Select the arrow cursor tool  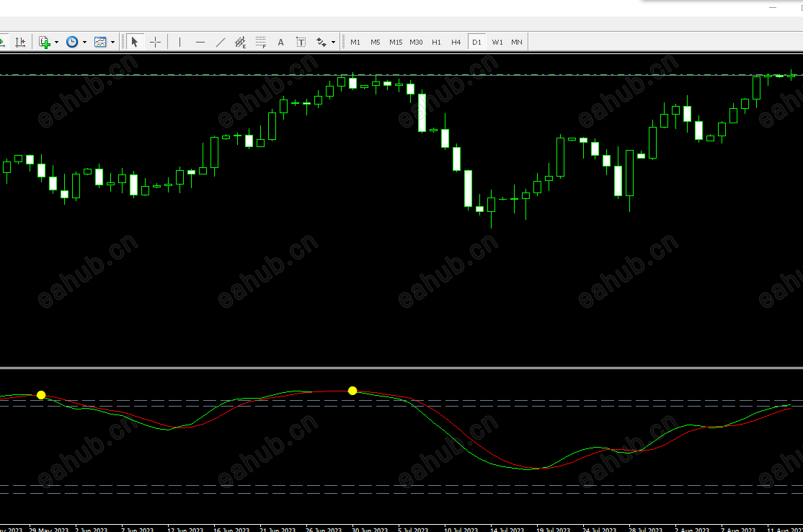[x=135, y=42]
